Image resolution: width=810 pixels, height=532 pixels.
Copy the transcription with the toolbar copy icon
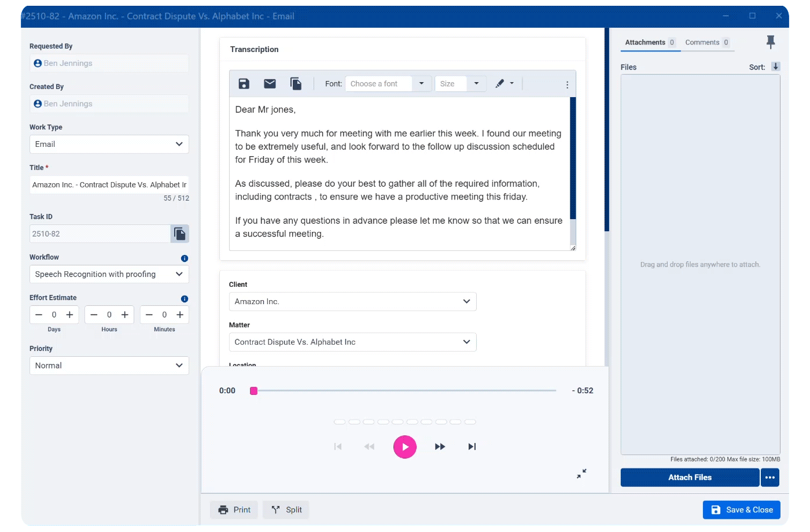pyautogui.click(x=296, y=84)
